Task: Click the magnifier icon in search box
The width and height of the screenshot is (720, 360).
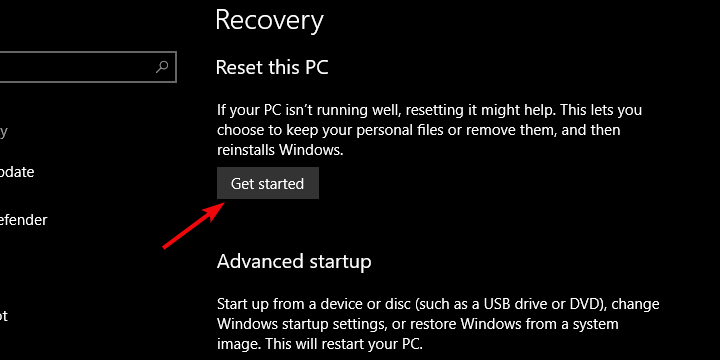Action: [162, 67]
